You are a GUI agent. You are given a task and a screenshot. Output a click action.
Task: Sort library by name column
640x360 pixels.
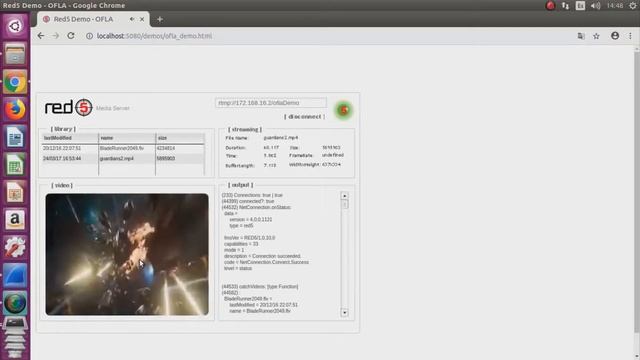click(x=127, y=138)
